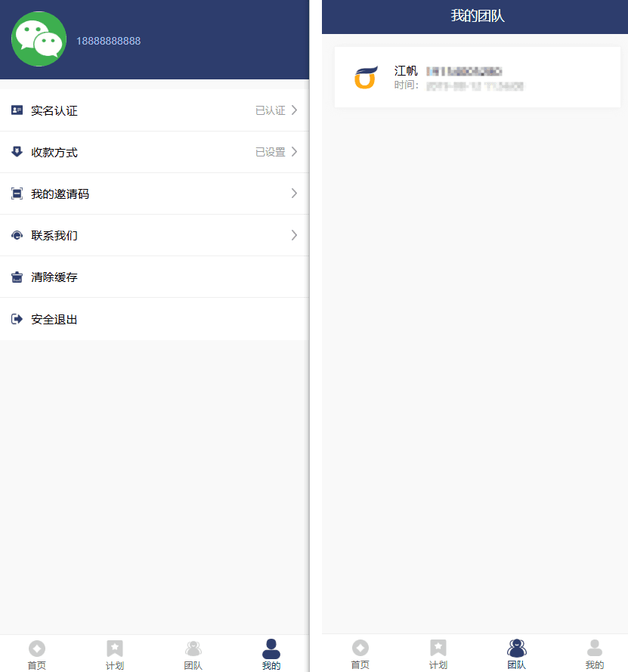
Task: Click the orange logo of team member 江帆
Action: click(x=366, y=77)
